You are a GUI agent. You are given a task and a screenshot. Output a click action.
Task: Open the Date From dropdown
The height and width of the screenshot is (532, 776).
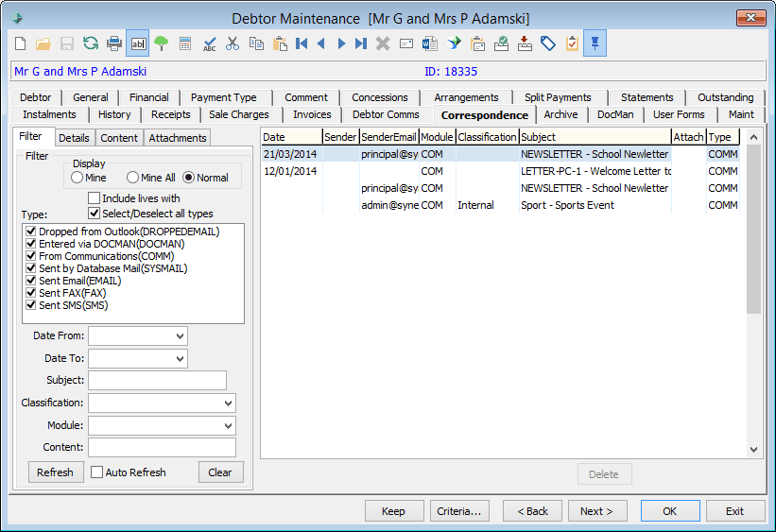click(x=181, y=336)
